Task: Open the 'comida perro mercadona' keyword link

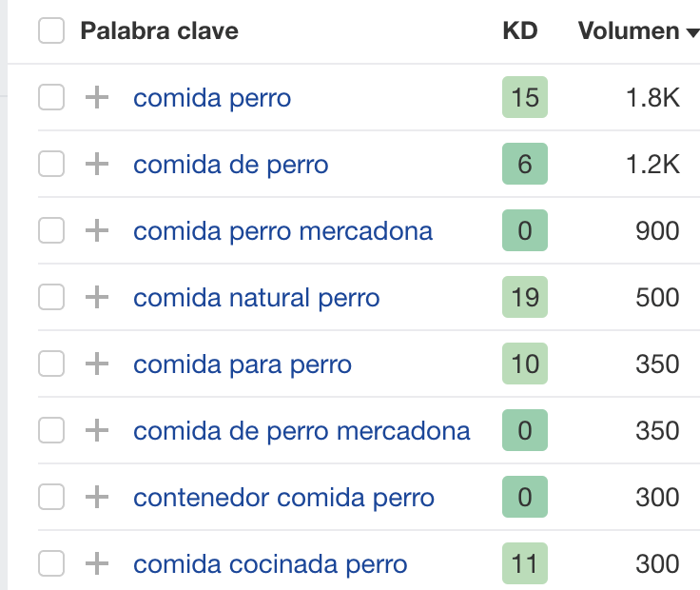Action: click(282, 230)
